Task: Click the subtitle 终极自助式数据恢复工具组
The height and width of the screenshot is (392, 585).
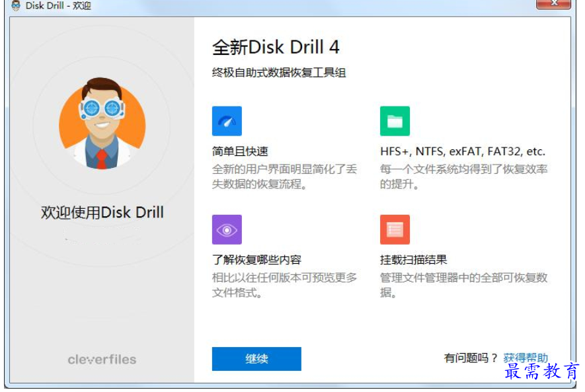Action: point(279,72)
